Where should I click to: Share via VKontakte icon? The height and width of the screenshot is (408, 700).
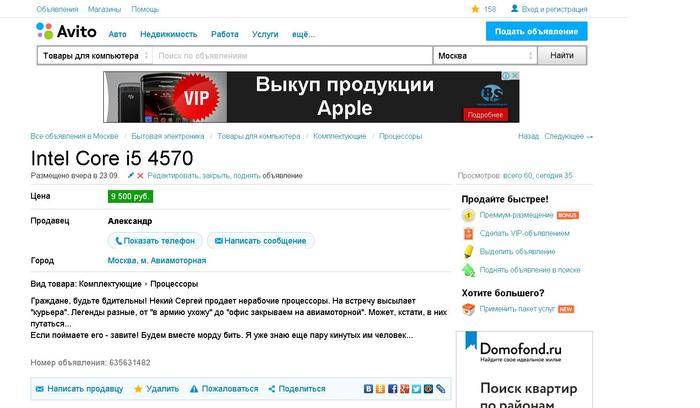coord(368,389)
